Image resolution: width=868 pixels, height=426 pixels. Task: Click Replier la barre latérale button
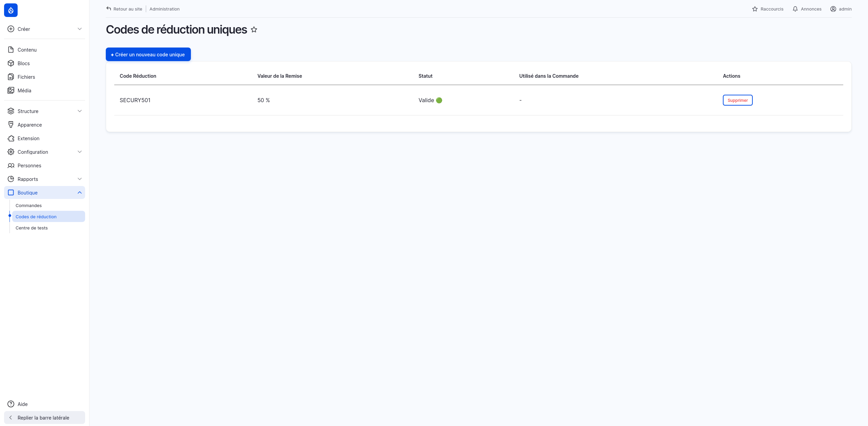coord(44,418)
